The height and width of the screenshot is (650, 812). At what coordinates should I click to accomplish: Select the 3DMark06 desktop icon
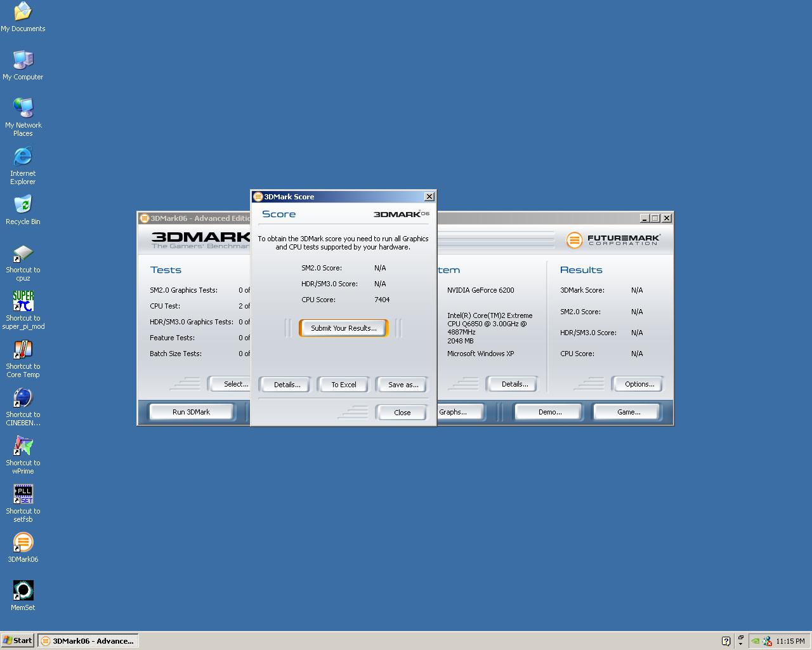[x=23, y=547]
